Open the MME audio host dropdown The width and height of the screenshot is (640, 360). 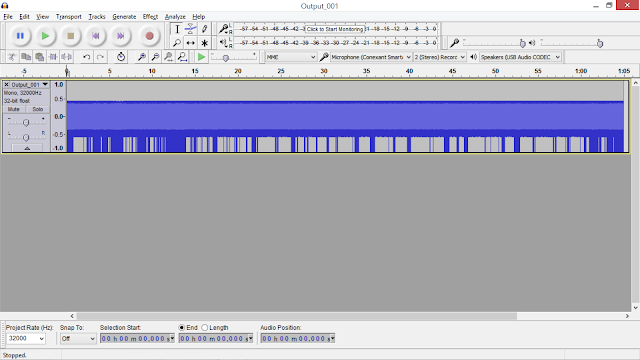[x=291, y=57]
